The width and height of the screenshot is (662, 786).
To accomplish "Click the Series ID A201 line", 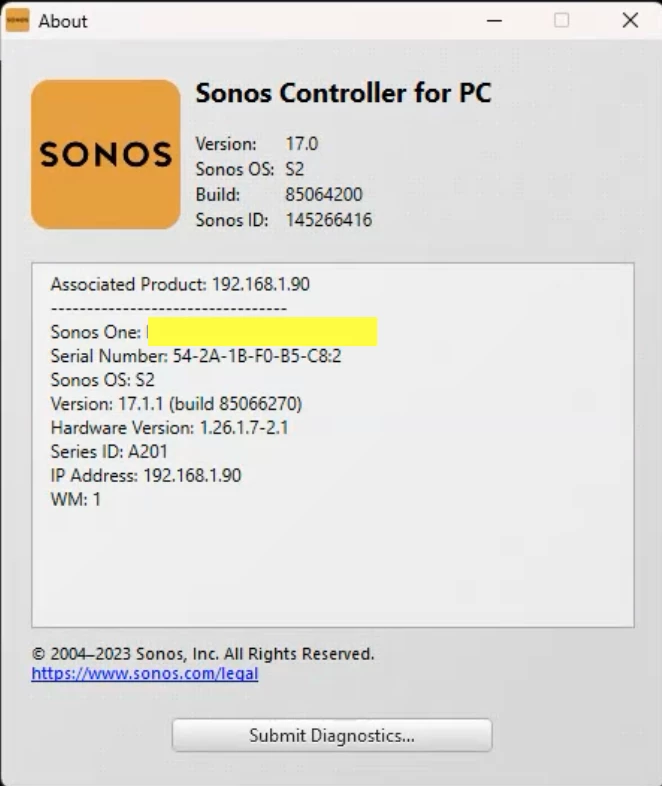I will click(x=109, y=452).
